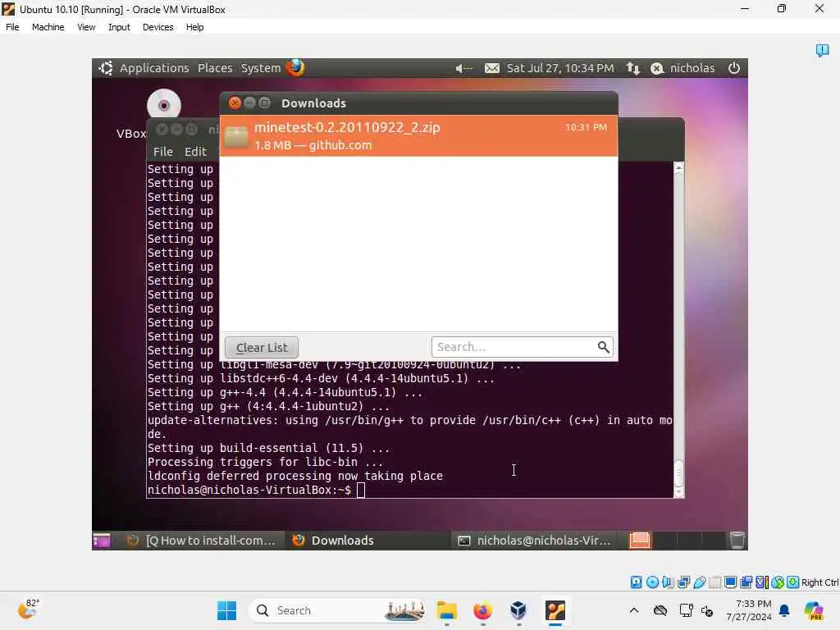Select the minetest-0.2.20110922_2.zip download entry
The width and height of the screenshot is (840, 630).
pyautogui.click(x=418, y=135)
